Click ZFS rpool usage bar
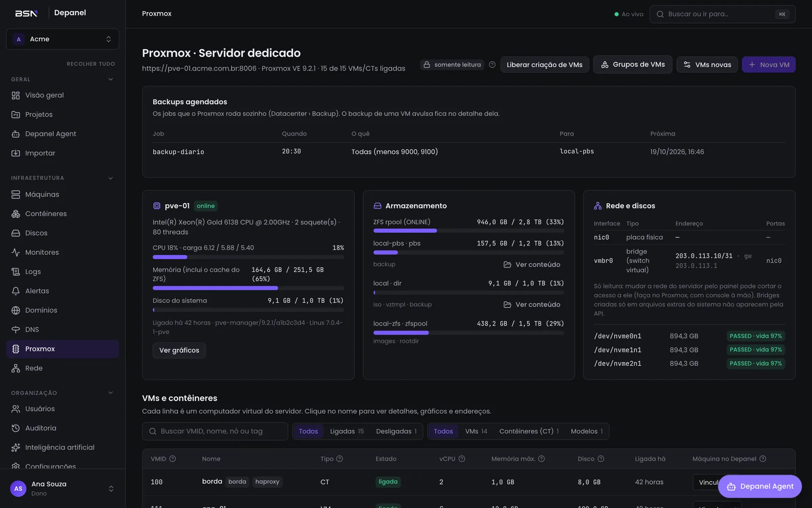The image size is (812, 508). pyautogui.click(x=468, y=231)
